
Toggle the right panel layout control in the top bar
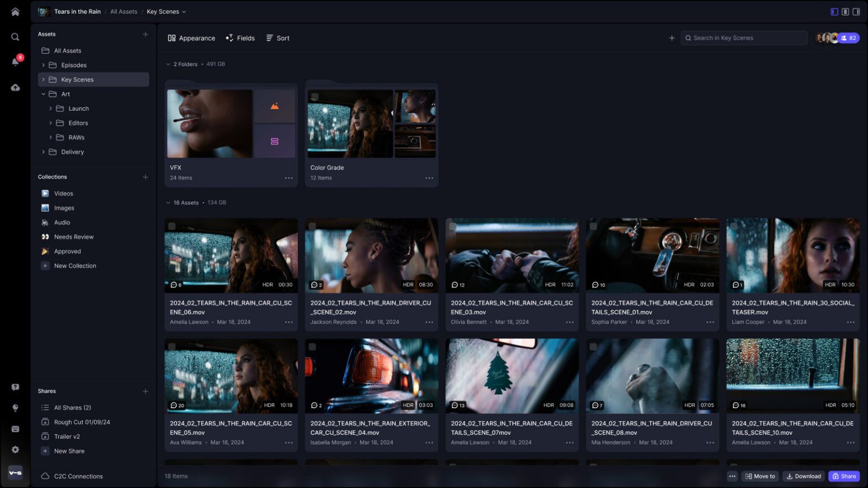(855, 11)
